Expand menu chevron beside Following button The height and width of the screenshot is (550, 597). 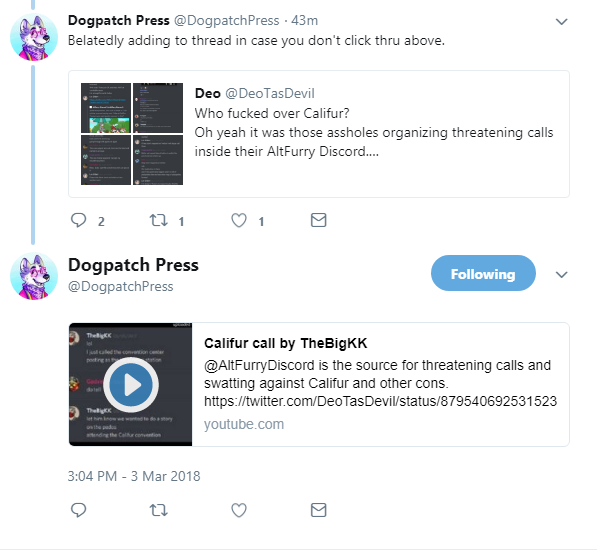tap(562, 274)
